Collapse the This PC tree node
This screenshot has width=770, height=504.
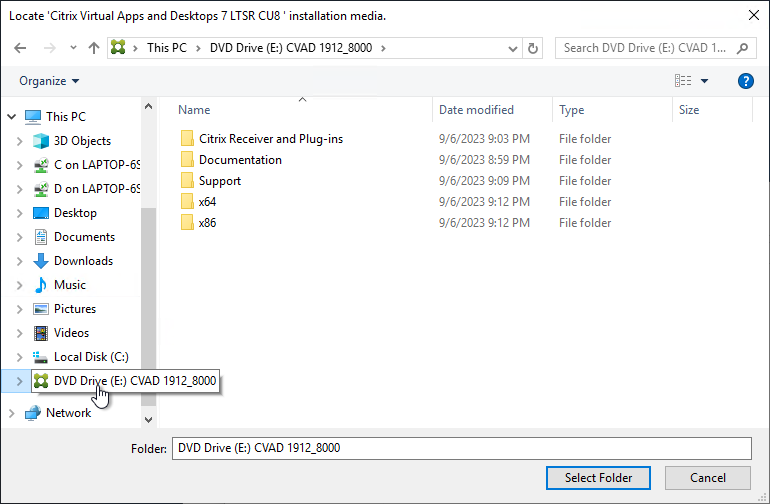coord(12,117)
